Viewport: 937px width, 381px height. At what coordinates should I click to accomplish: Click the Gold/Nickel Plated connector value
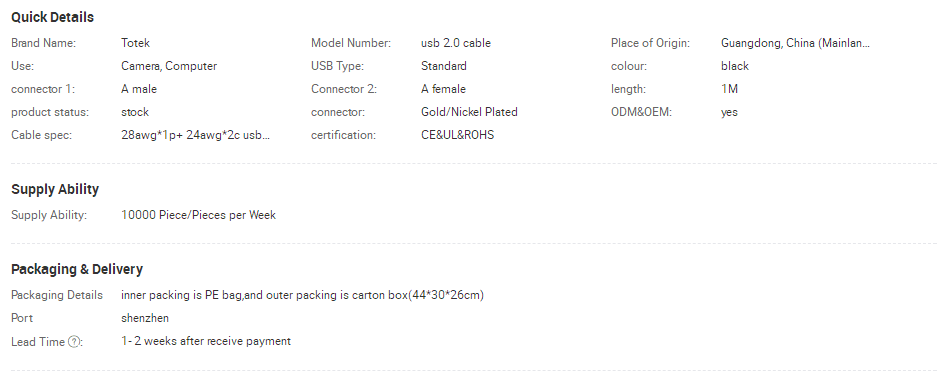coord(469,112)
